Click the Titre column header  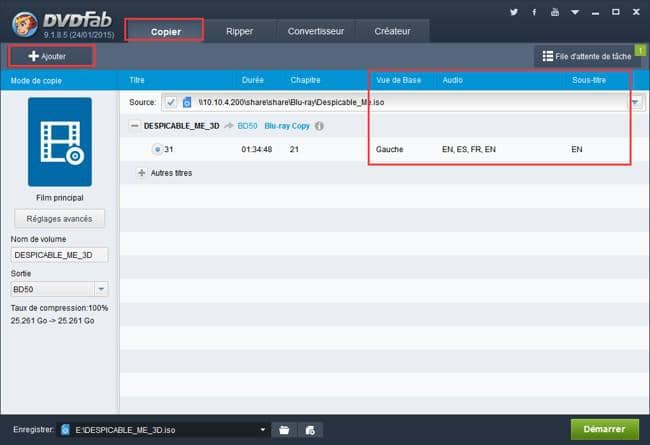pos(137,80)
